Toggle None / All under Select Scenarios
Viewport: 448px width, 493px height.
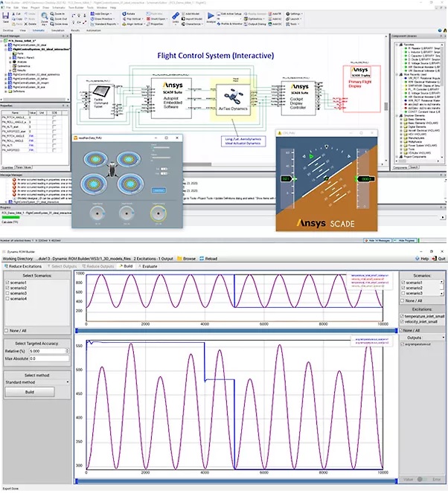[7, 331]
